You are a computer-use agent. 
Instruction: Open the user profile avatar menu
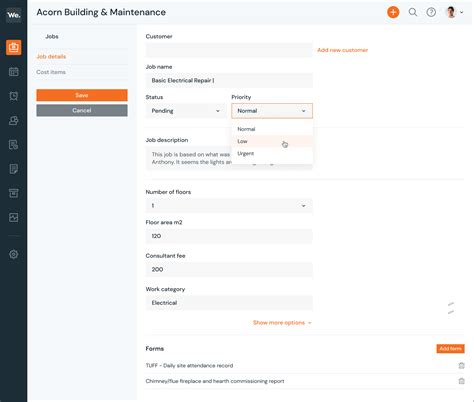[x=454, y=12]
